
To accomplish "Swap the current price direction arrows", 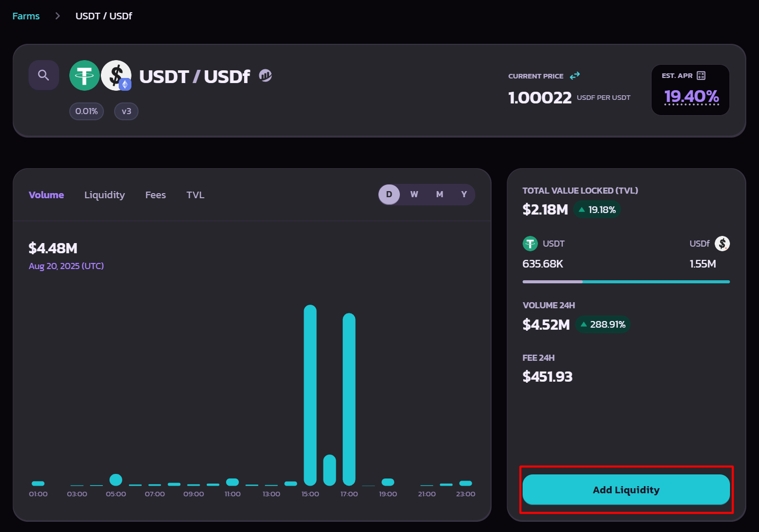I will coord(575,76).
